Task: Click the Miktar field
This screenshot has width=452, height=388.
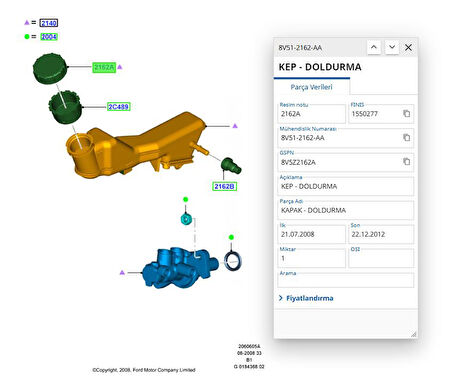Action: 311,258
